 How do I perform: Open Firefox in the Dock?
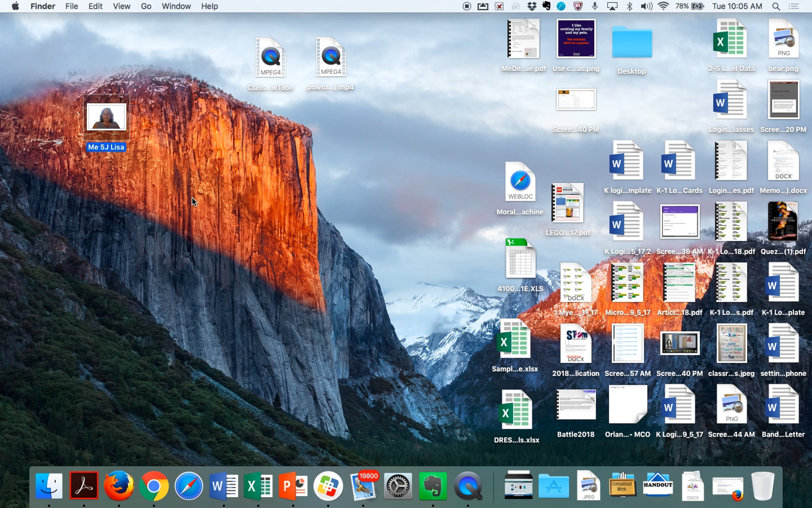pos(119,486)
